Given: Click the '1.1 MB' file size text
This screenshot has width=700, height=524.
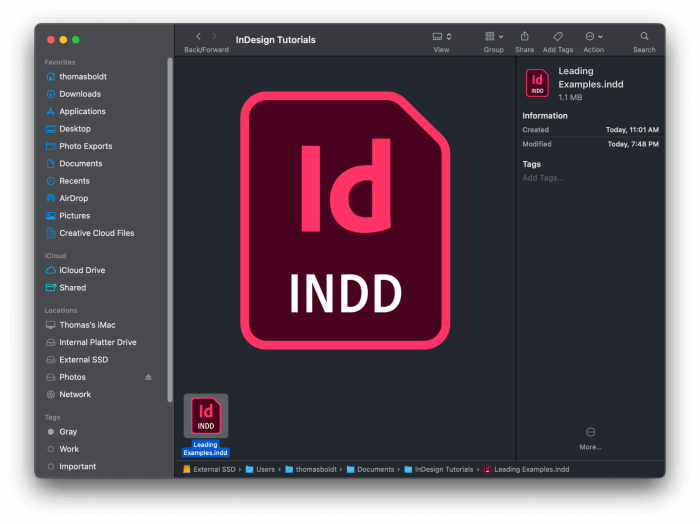Looking at the screenshot, I should [570, 97].
